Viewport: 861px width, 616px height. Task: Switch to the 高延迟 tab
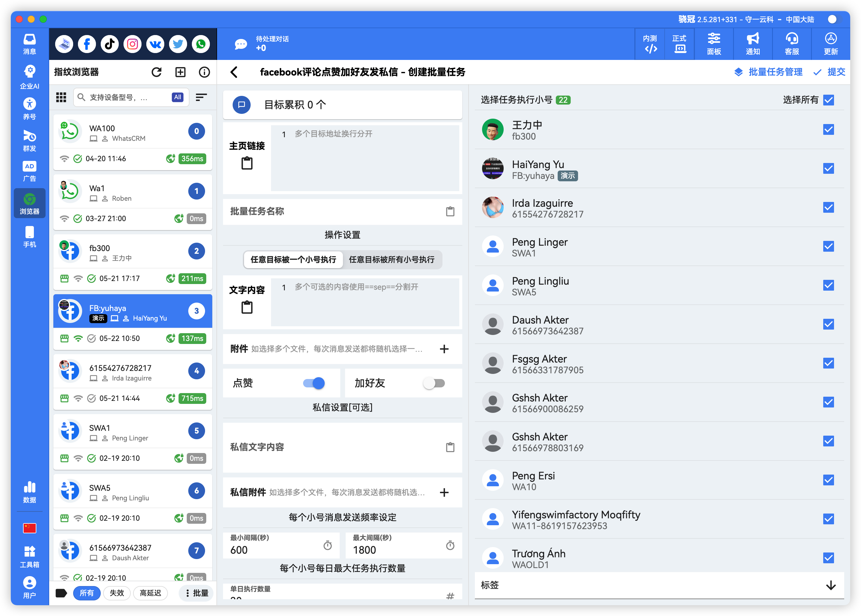(x=150, y=593)
